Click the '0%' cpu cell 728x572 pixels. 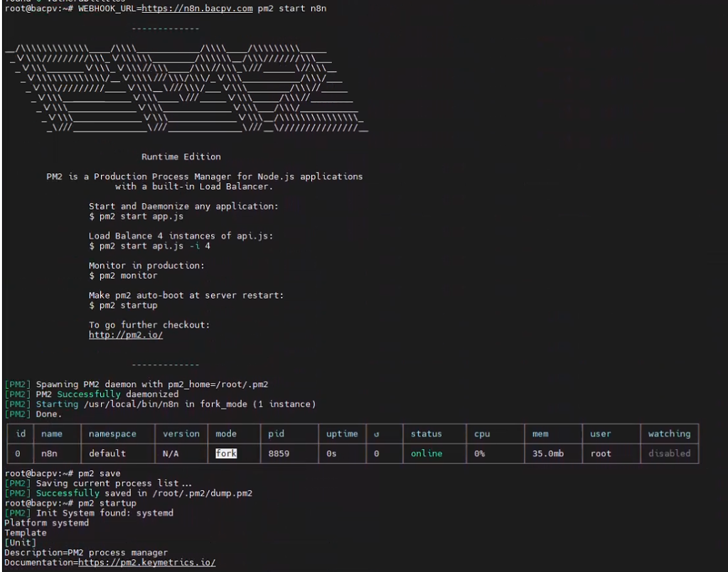pyautogui.click(x=479, y=453)
